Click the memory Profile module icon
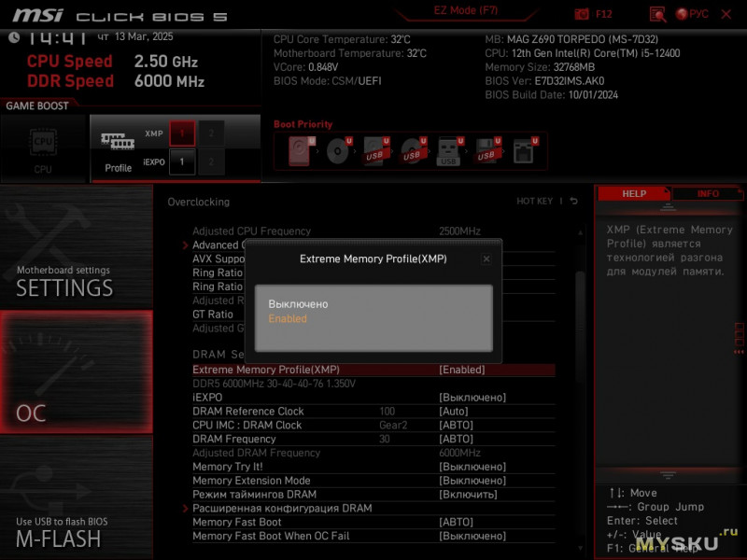Image resolution: width=747 pixels, height=560 pixels. pos(118,142)
